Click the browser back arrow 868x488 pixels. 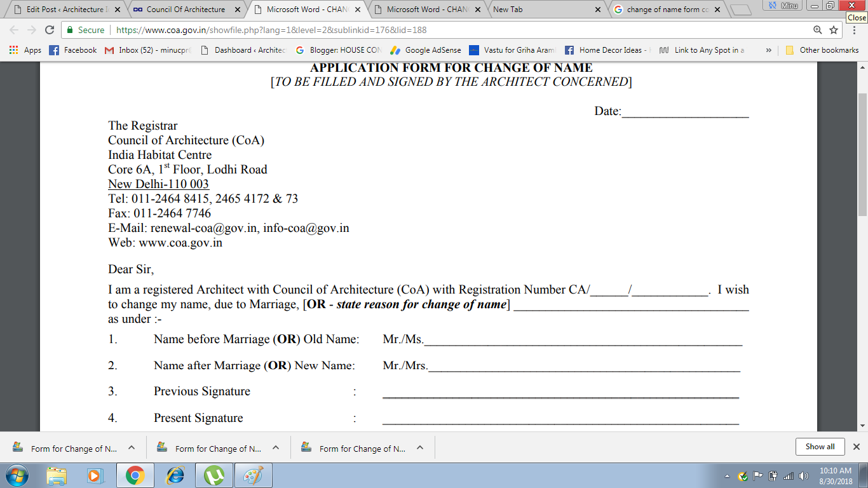point(14,30)
